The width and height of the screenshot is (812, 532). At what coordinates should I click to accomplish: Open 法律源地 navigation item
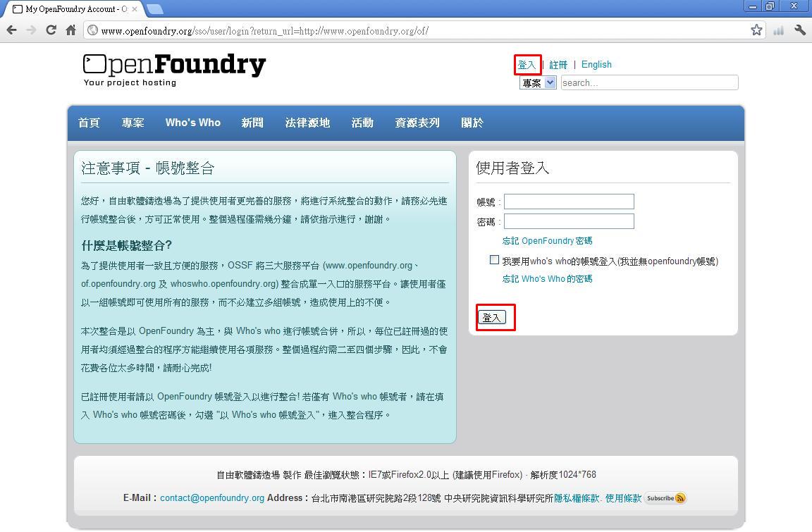[x=307, y=123]
